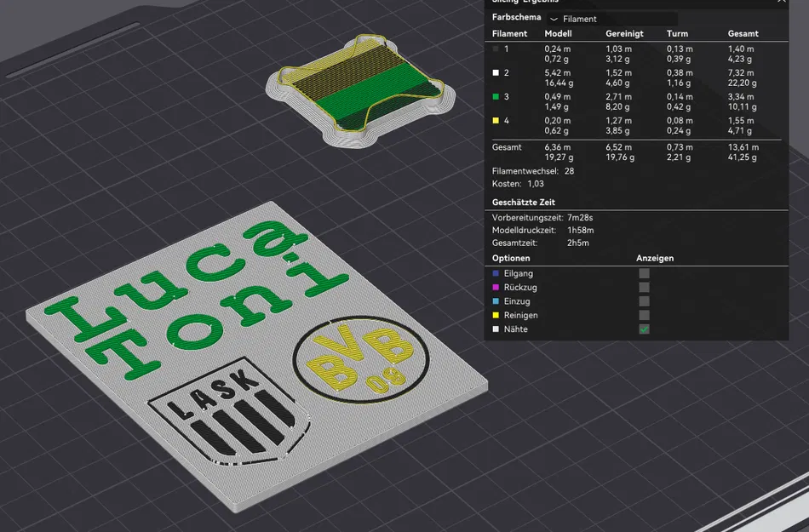Image resolution: width=809 pixels, height=532 pixels.
Task: Click filament 2 total value 22,20 g
Action: click(x=743, y=83)
